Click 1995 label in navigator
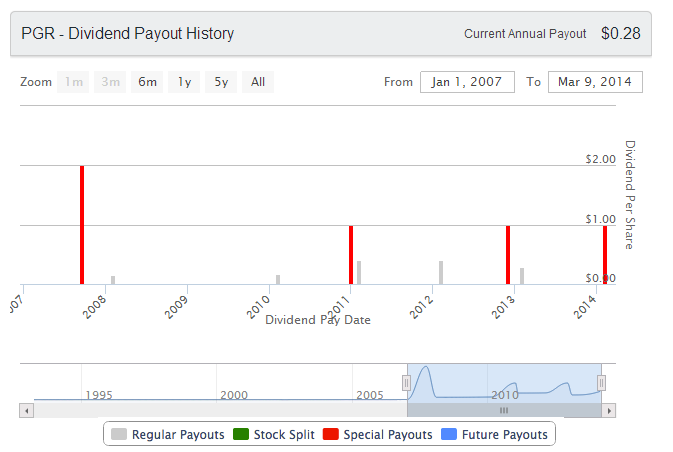 click(99, 395)
